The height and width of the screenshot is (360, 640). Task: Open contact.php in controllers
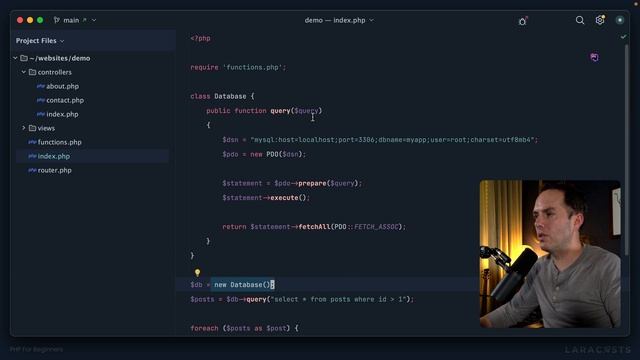(x=65, y=100)
